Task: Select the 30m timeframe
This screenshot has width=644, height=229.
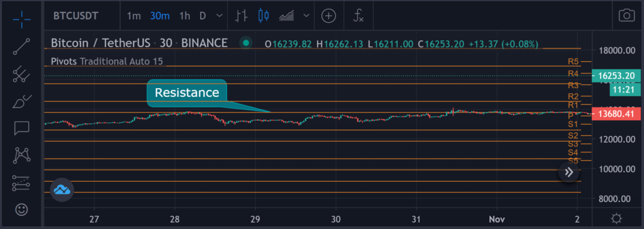Action: click(x=160, y=16)
